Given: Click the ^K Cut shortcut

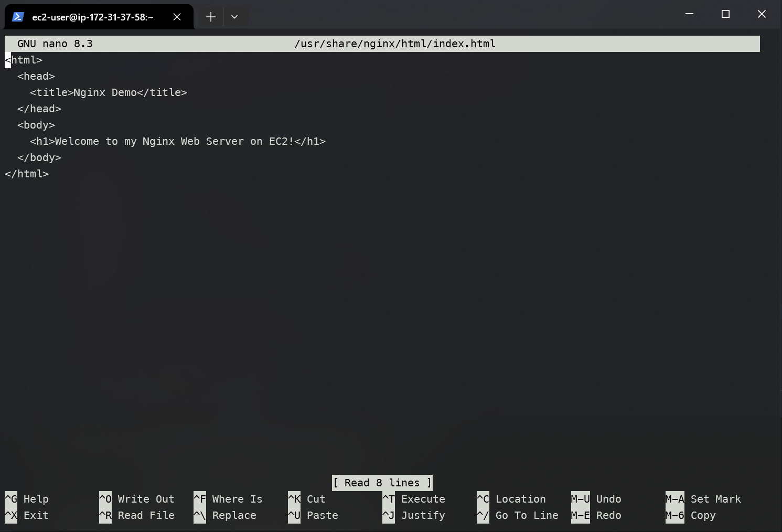Looking at the screenshot, I should (307, 499).
